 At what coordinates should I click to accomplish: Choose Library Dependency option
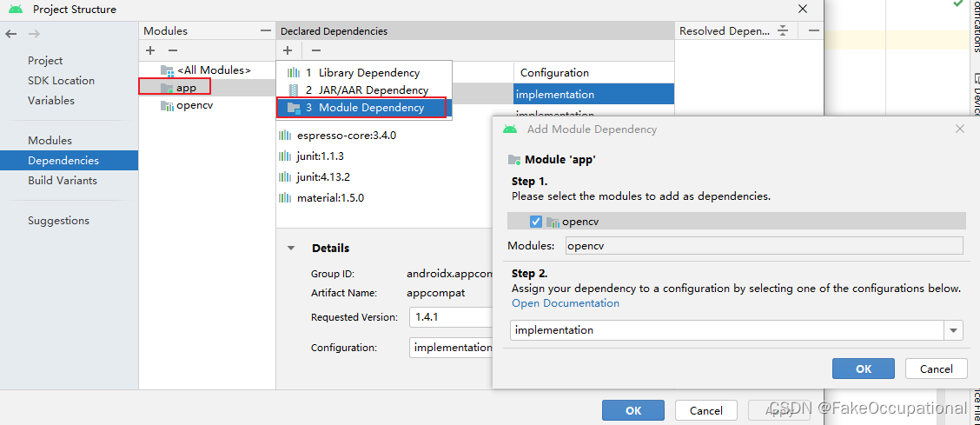click(x=363, y=72)
